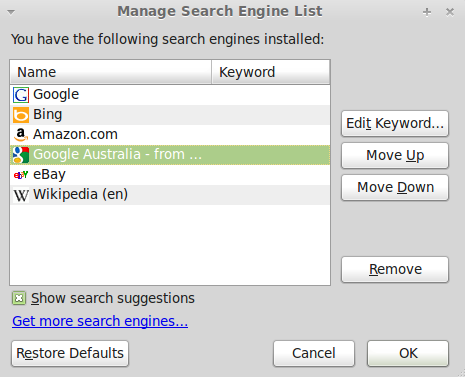Open Edit Keyword dialog
Screen dimensions: 465x377
(x=395, y=124)
